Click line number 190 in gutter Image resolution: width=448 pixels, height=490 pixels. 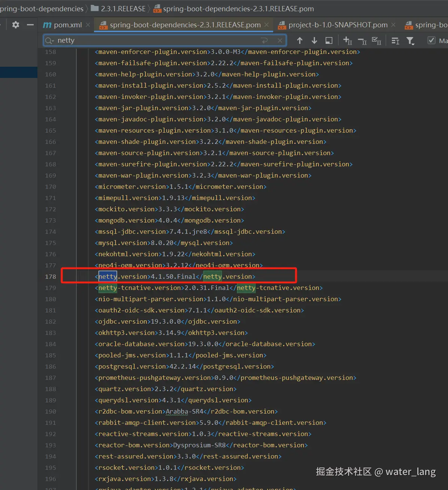51,411
